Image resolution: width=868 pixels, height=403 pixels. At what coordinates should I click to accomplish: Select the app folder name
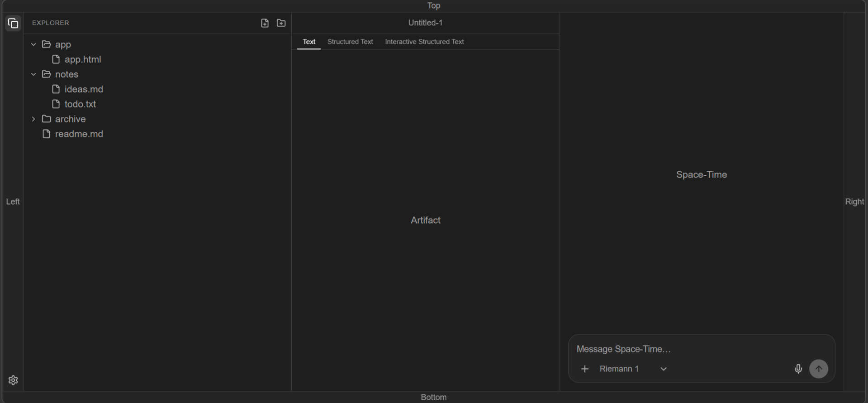(63, 44)
